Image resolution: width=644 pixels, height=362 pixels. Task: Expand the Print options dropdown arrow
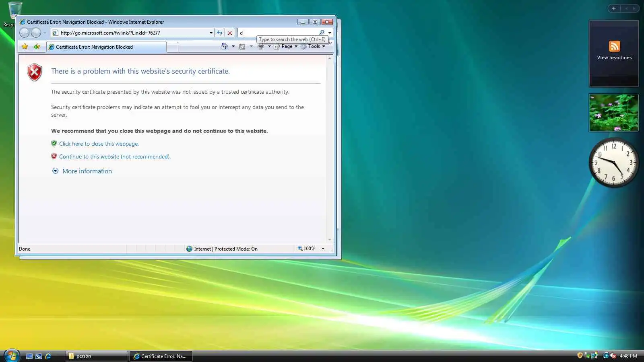[269, 46]
